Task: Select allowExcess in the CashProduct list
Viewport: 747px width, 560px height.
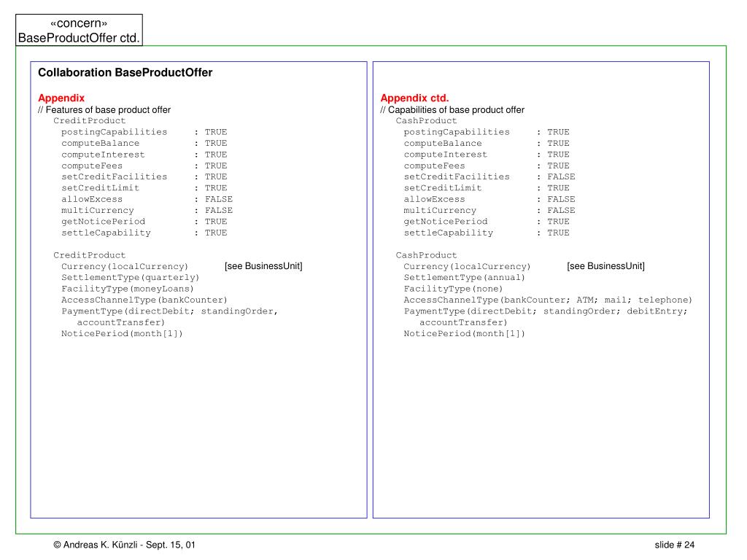Action: click(435, 200)
